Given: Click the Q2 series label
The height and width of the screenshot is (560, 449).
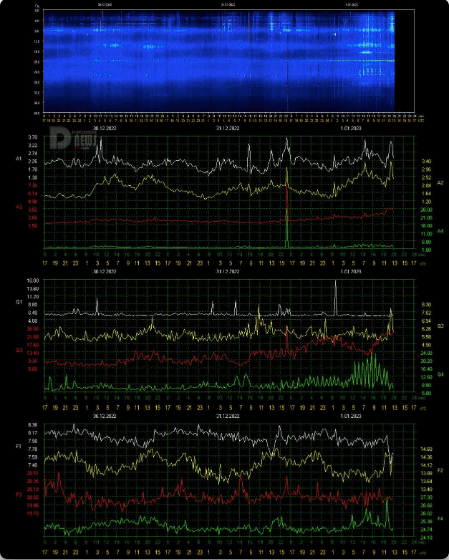Looking at the screenshot, I should pyautogui.click(x=440, y=326).
